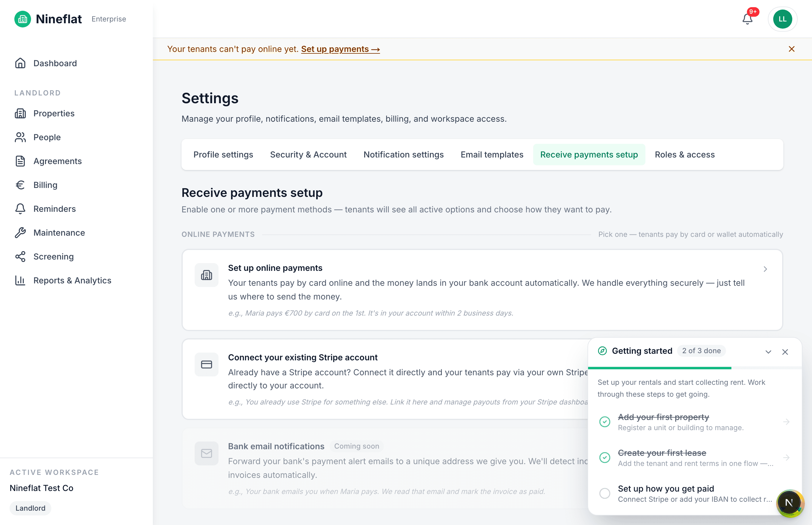Click the Maintenance wrench icon

21,232
